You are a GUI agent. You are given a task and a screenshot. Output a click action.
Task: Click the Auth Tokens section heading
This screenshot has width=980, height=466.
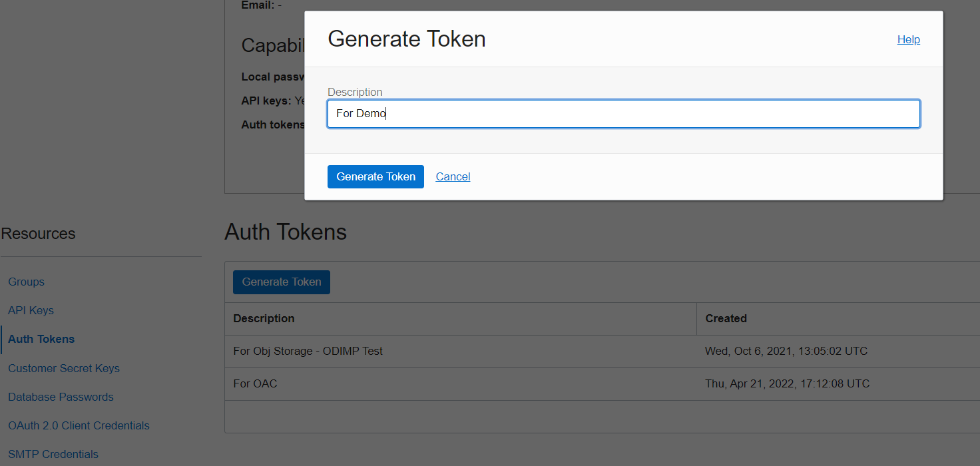click(x=286, y=232)
